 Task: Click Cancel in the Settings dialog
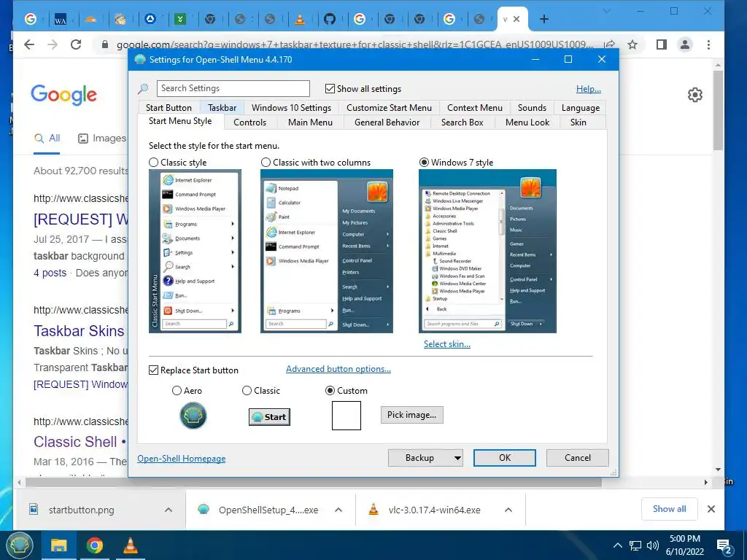pyautogui.click(x=578, y=458)
